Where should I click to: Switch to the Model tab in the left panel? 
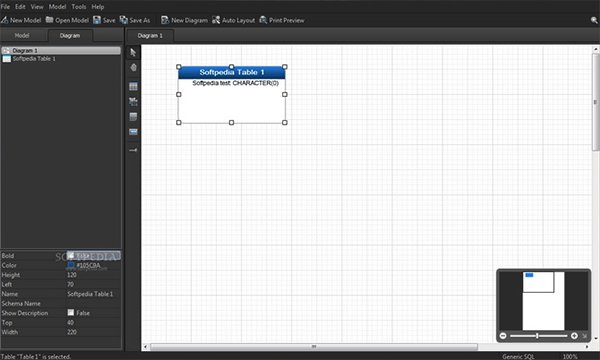click(x=22, y=36)
